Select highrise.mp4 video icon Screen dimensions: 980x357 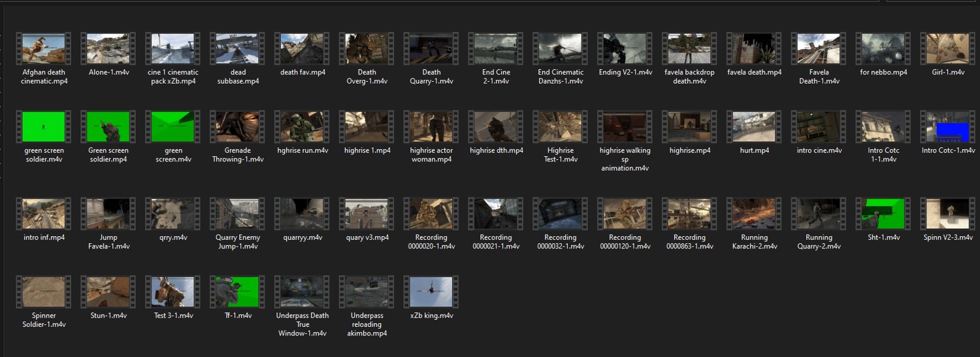coord(690,127)
